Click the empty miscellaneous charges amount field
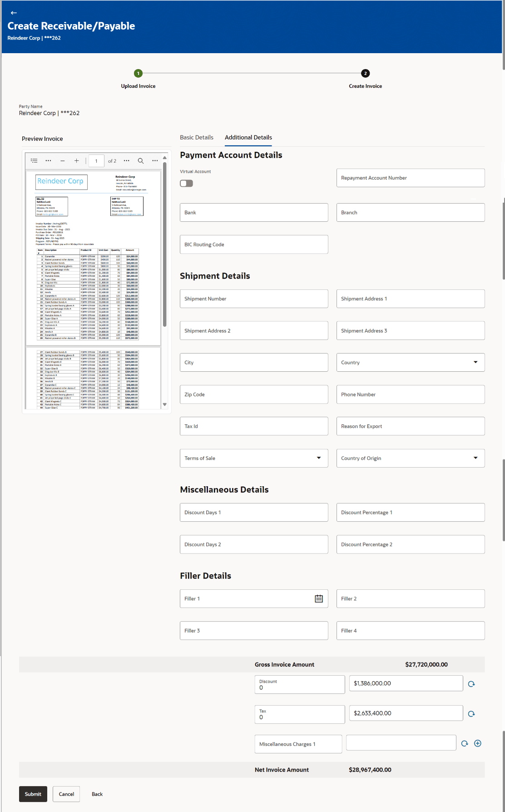 click(401, 742)
